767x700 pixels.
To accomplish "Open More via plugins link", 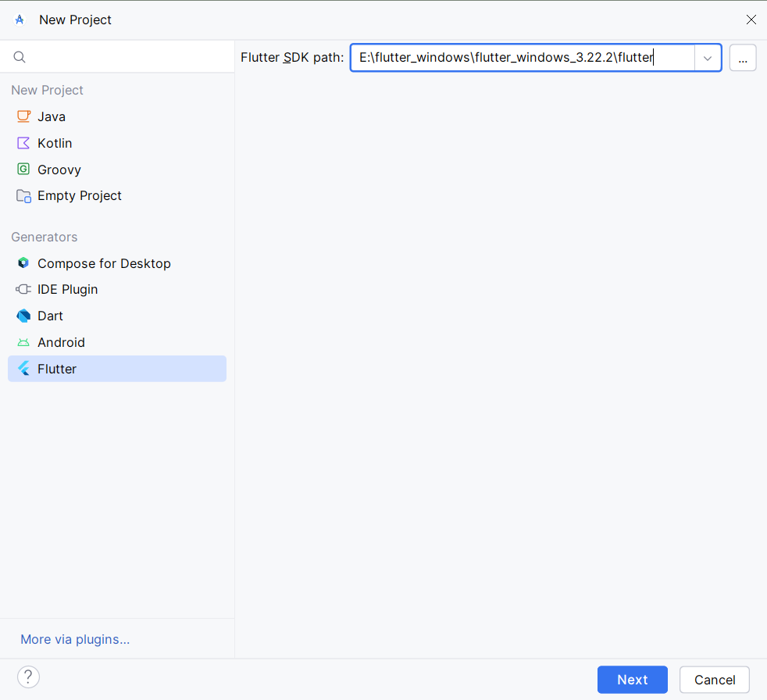I will (75, 640).
